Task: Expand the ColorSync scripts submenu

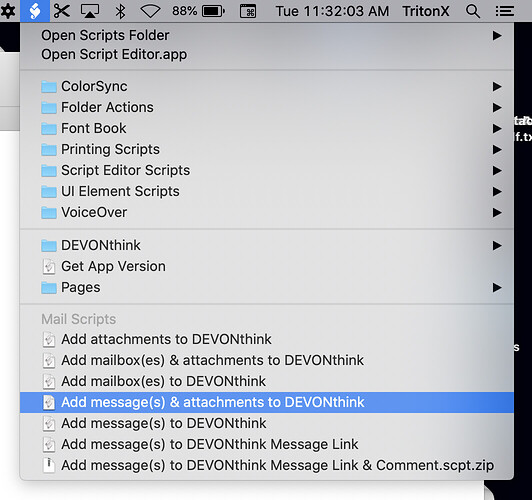Action: (x=267, y=86)
